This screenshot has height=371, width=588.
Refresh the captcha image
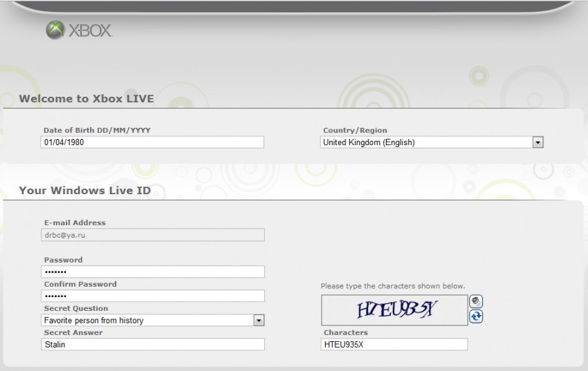476,316
